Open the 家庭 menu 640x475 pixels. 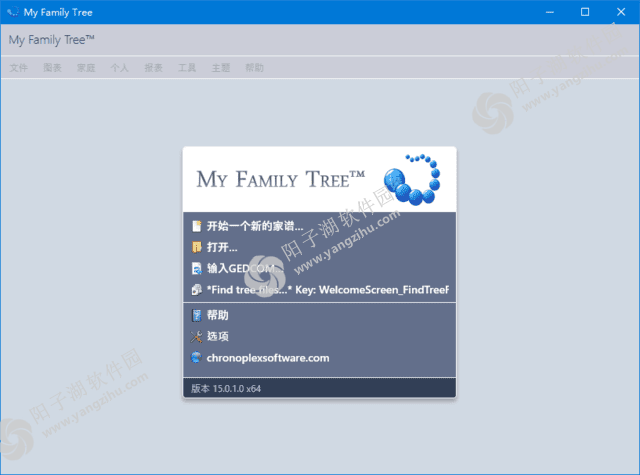[x=86, y=68]
